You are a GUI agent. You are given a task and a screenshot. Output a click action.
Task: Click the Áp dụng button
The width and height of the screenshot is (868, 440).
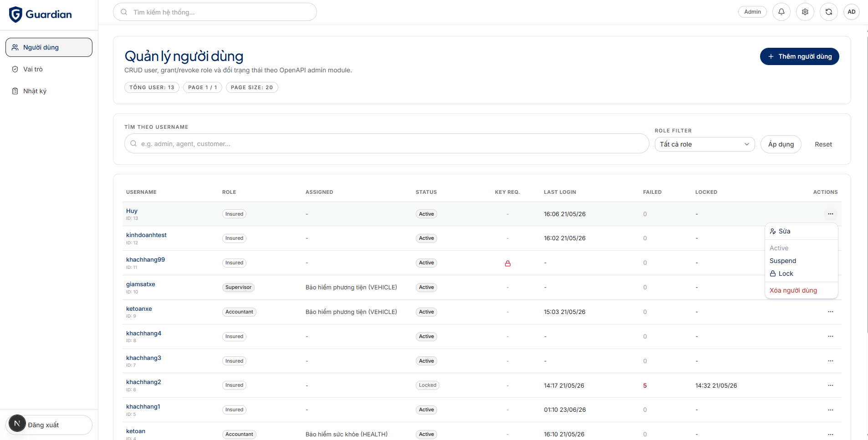click(x=781, y=144)
